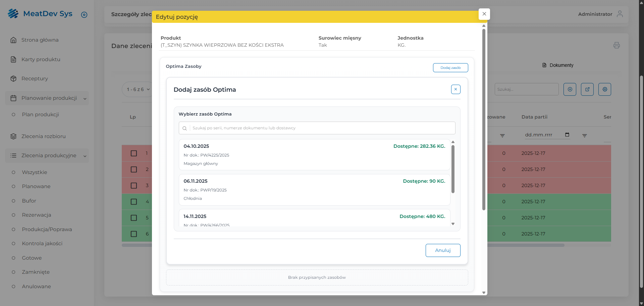644x306 pixels.
Task: Open the 1-6 z 6 pagination dropdown
Action: [138, 89]
